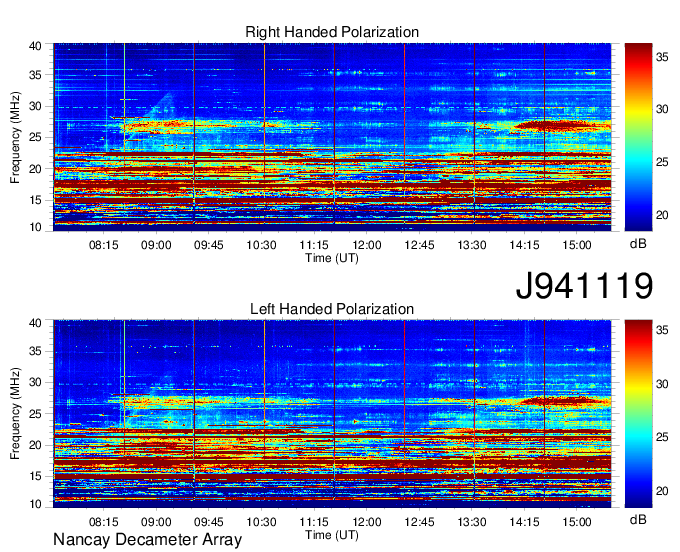This screenshot has width=680, height=552.
Task: Click the 08:15 time tick under the bottom plot
Action: (104, 522)
